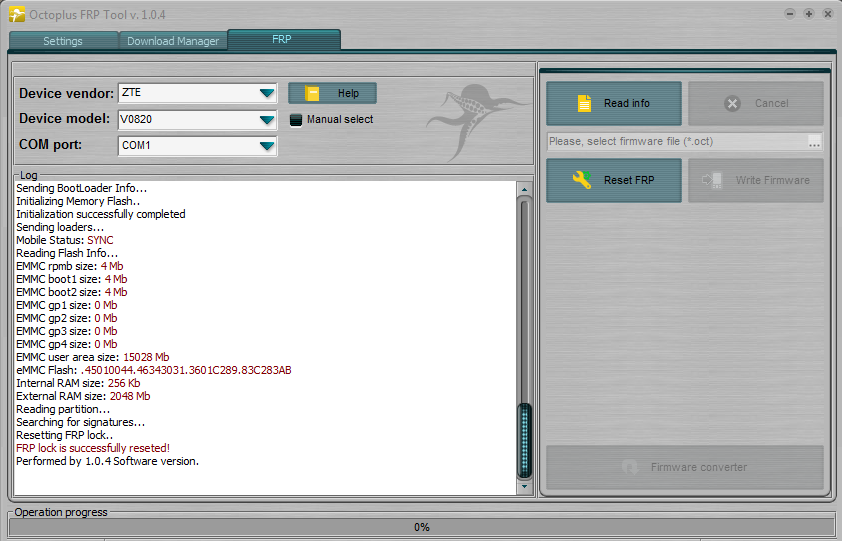Click 'EMMC boot1 size: 4 Mb' line
842x541 pixels.
(71, 279)
